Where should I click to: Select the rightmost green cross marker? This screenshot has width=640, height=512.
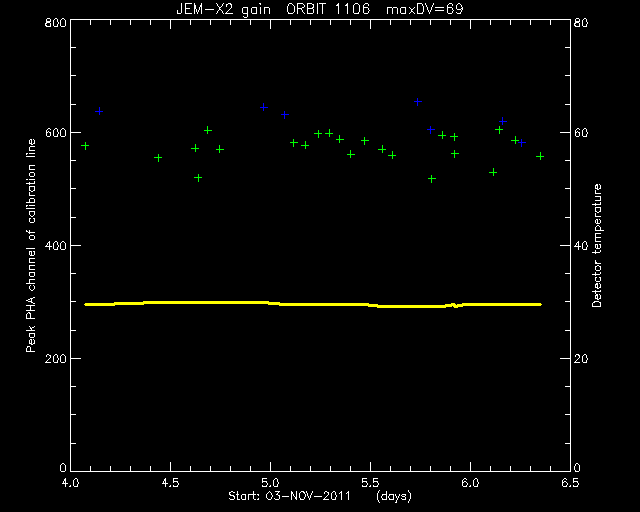point(540,156)
